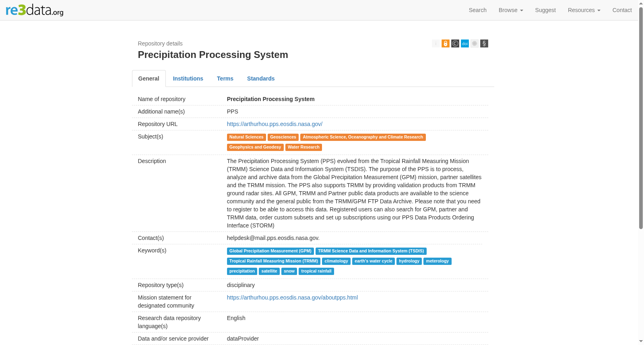This screenshot has height=345, width=644.
Task: Click the section-sign policy badge icon
Action: (x=484, y=43)
